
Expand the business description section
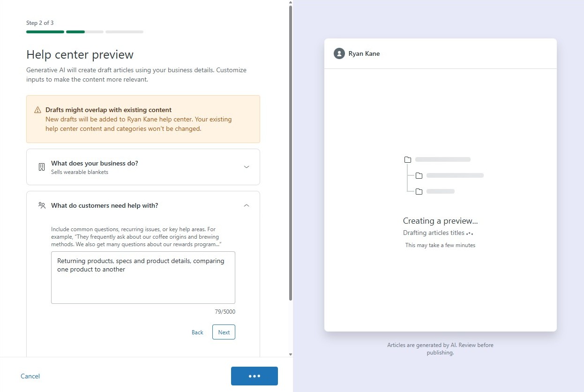(247, 166)
